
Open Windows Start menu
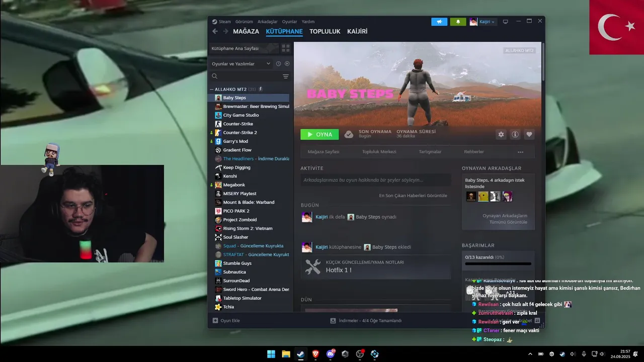(x=271, y=354)
